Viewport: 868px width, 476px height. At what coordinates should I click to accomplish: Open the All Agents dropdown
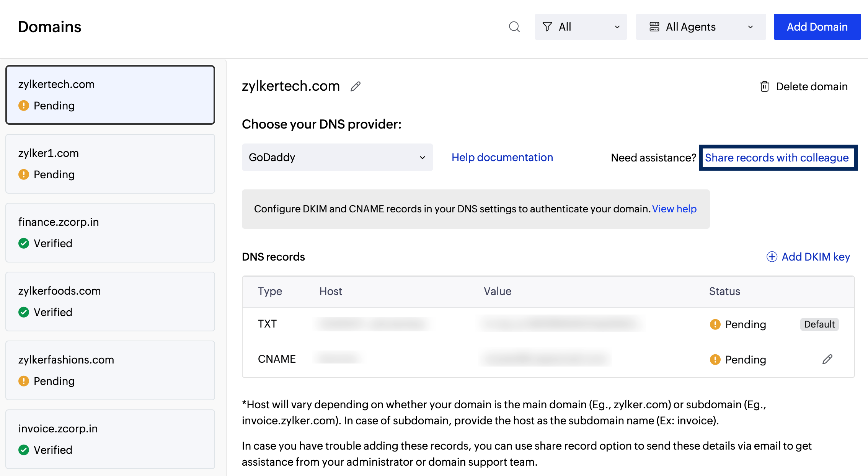pyautogui.click(x=700, y=27)
